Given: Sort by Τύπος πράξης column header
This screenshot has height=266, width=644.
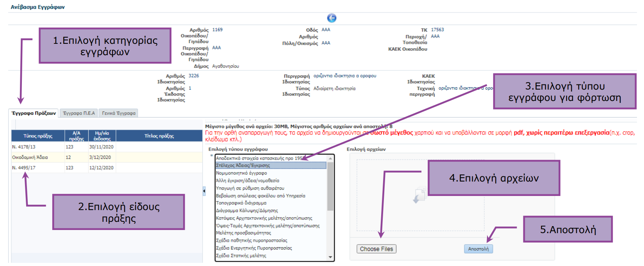Looking at the screenshot, I should coord(38,136).
